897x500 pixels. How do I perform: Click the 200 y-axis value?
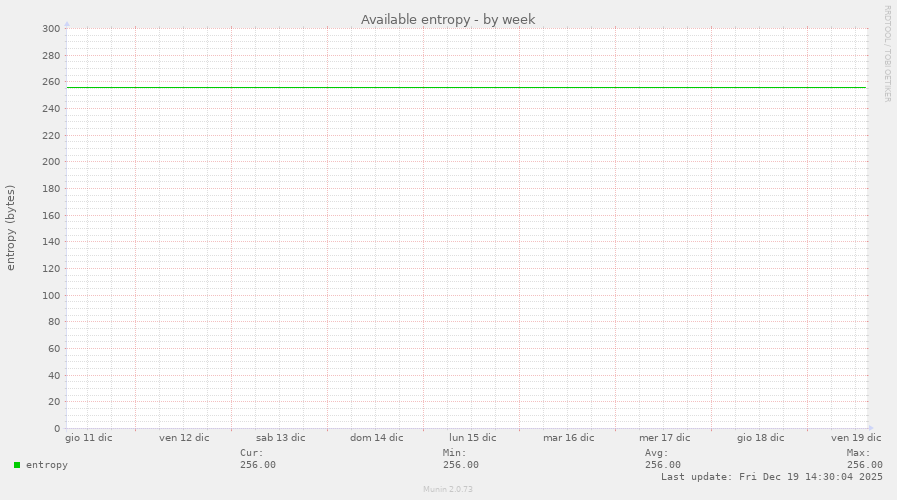coord(51,162)
